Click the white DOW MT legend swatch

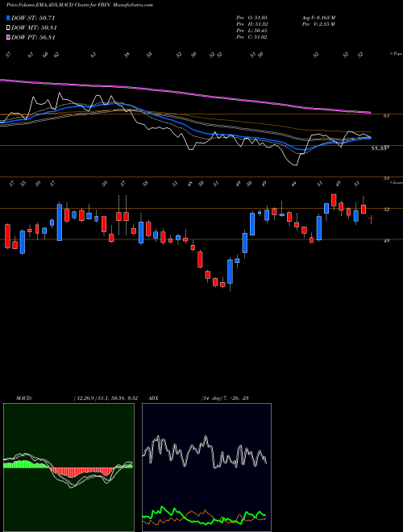(8, 27)
